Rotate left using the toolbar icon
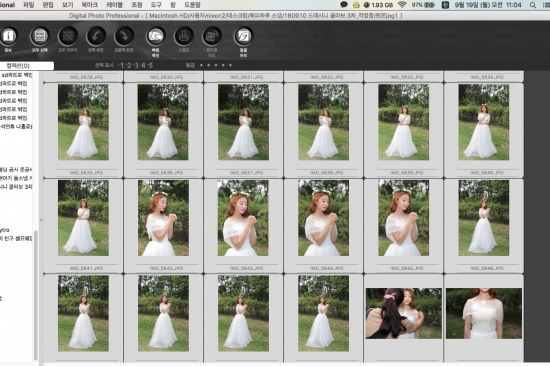The height and width of the screenshot is (366, 550). click(96, 36)
